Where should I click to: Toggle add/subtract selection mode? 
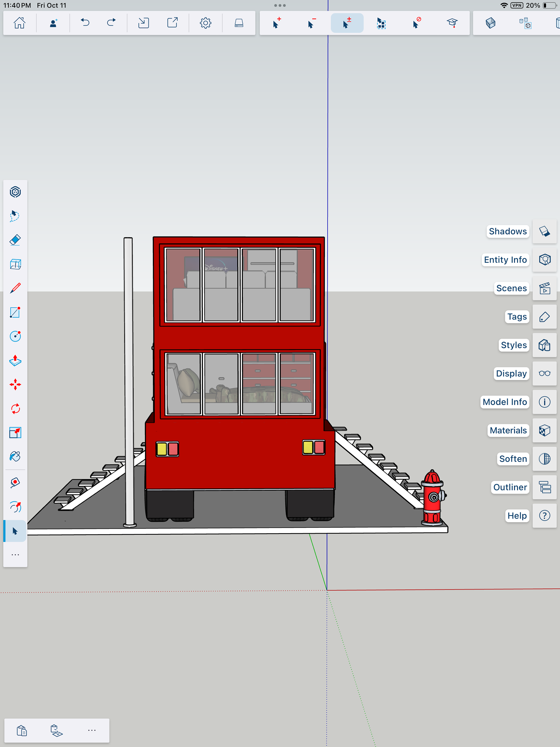[347, 23]
